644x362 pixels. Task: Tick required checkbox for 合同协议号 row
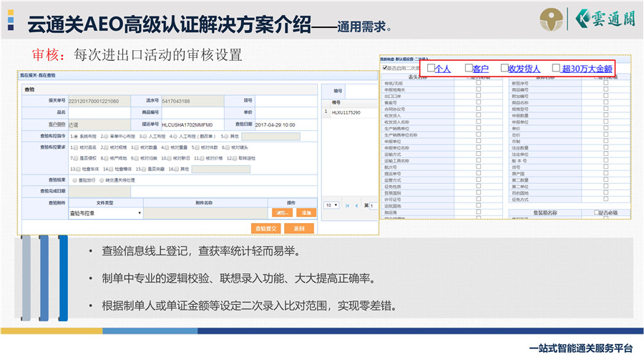pos(479,109)
